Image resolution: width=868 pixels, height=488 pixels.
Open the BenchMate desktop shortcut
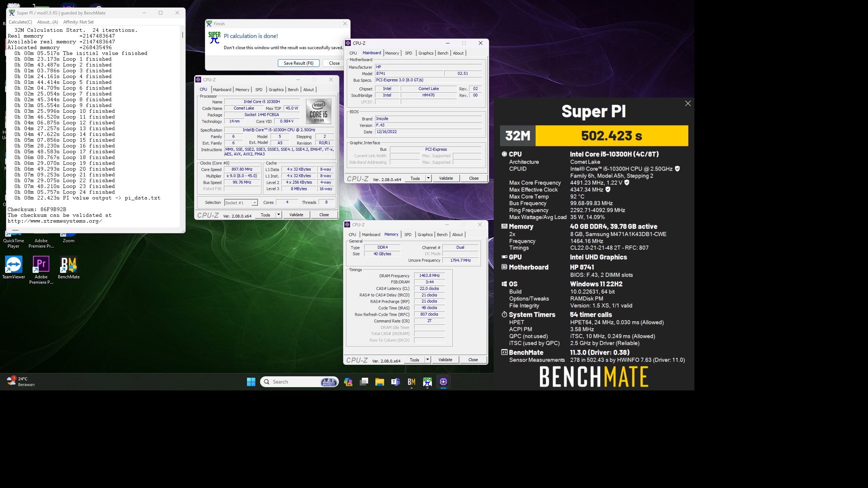(69, 267)
